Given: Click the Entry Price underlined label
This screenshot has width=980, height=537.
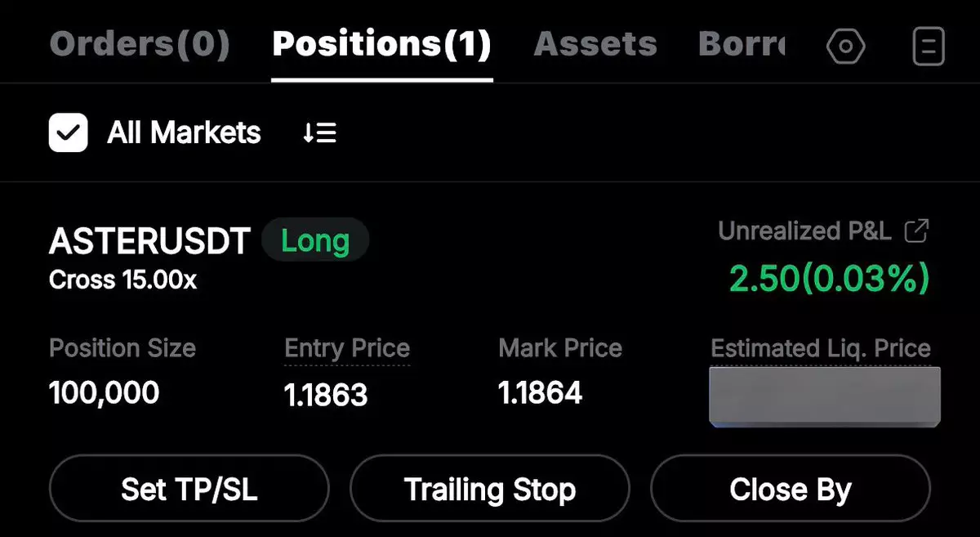Looking at the screenshot, I should point(347,348).
